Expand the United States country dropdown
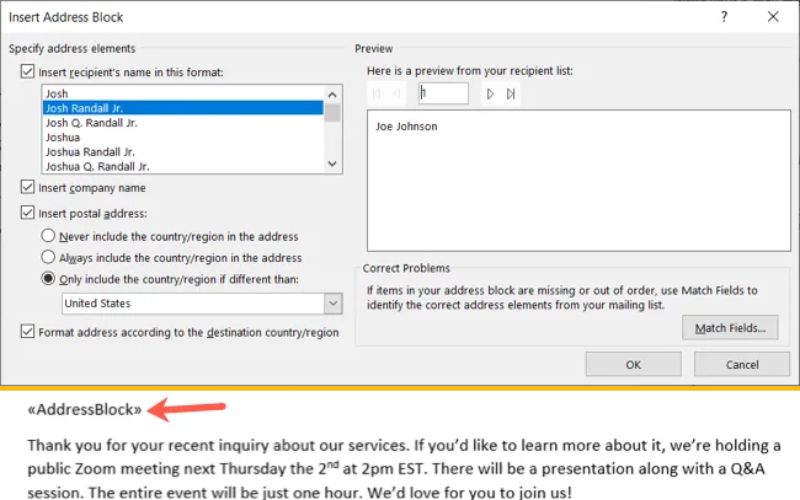Screen dimensions: 800x500 [333, 304]
